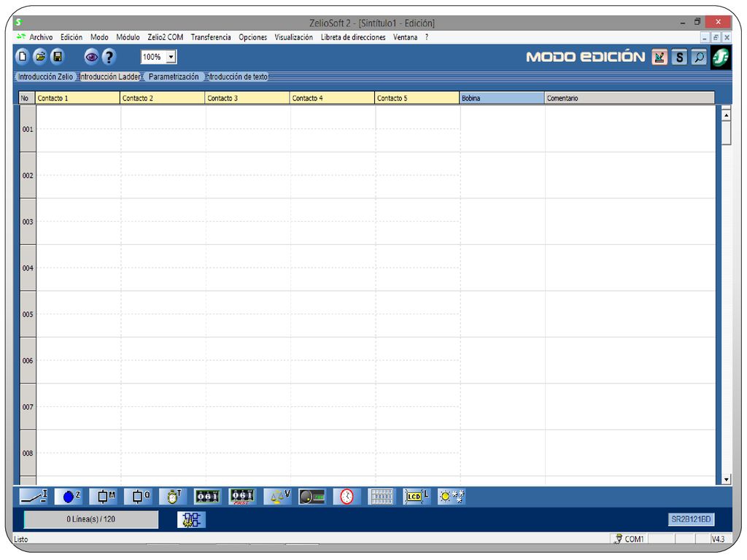Open the Modo menu
This screenshot has width=747, height=560.
pos(99,37)
